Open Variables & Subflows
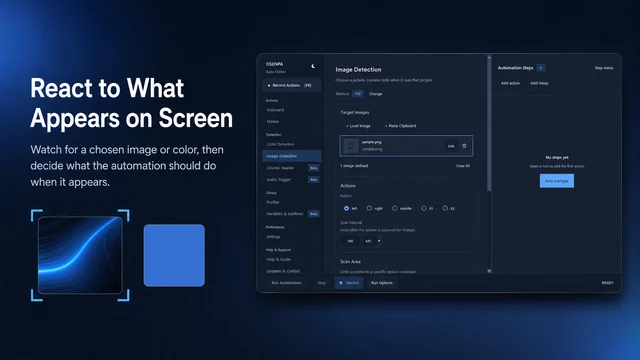This screenshot has height=360, width=640. pyautogui.click(x=285, y=214)
